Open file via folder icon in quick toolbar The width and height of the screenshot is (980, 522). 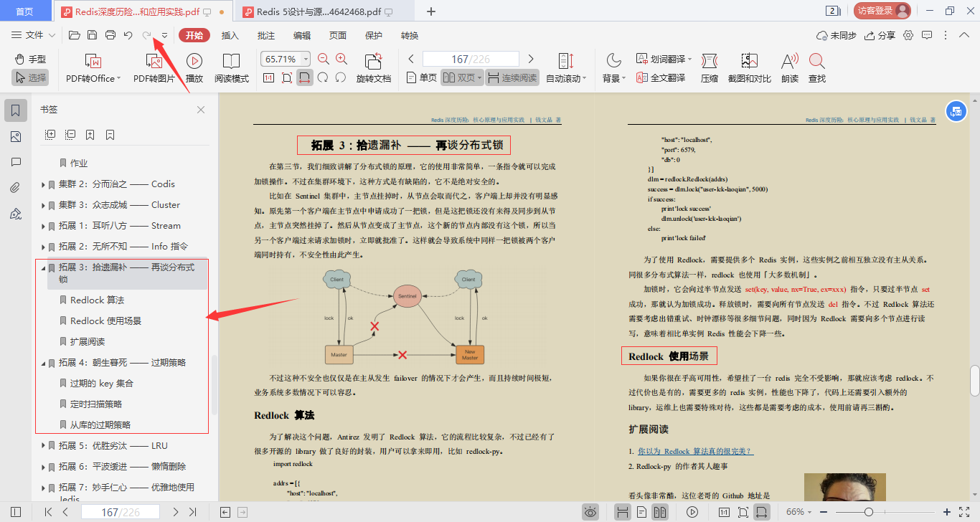click(74, 35)
